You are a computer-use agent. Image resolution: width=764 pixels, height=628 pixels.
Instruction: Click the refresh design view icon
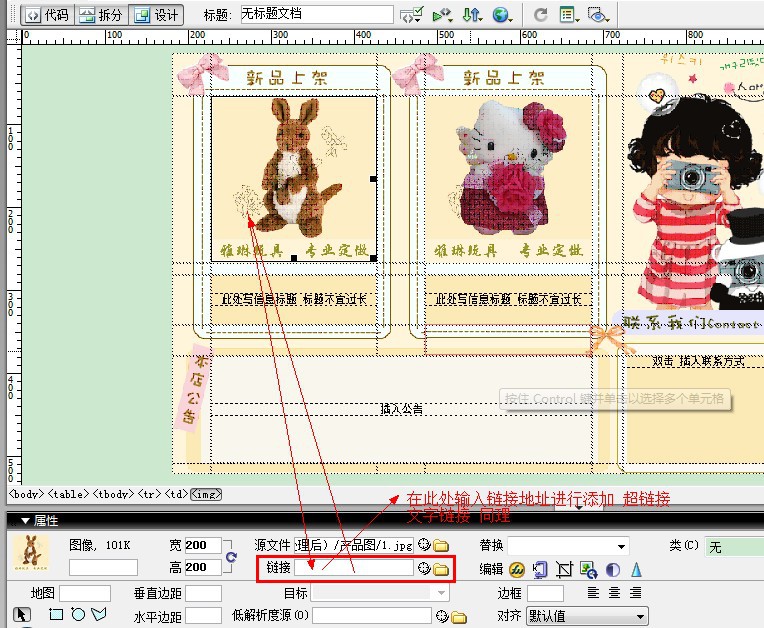tap(540, 15)
